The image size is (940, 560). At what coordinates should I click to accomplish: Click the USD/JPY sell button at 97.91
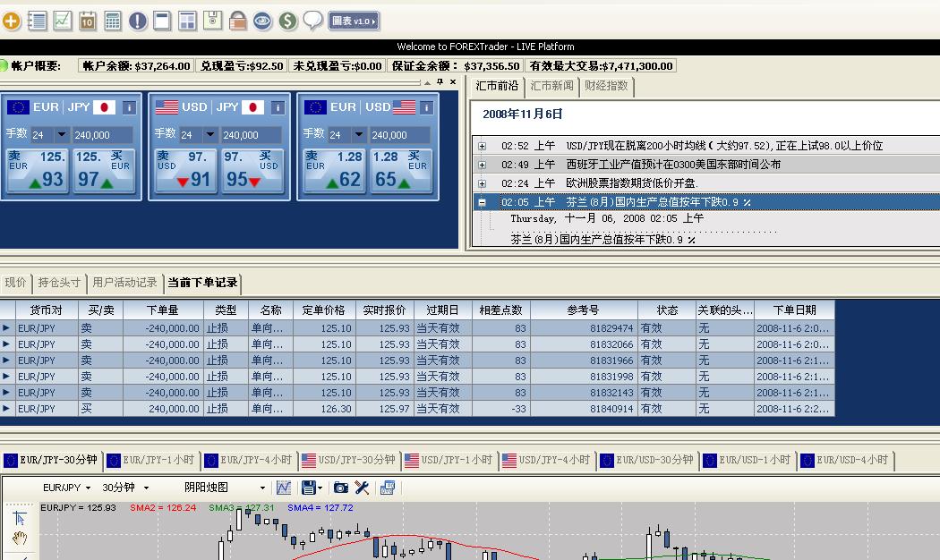click(184, 171)
